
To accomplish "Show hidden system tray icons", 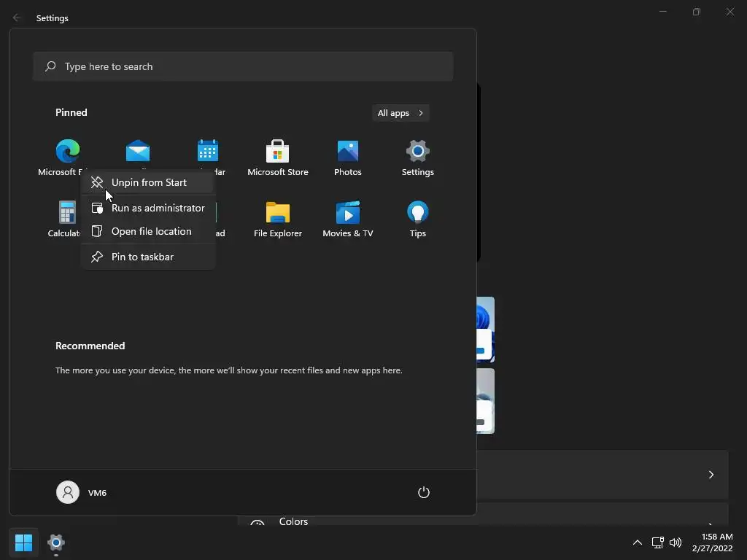I will [638, 542].
